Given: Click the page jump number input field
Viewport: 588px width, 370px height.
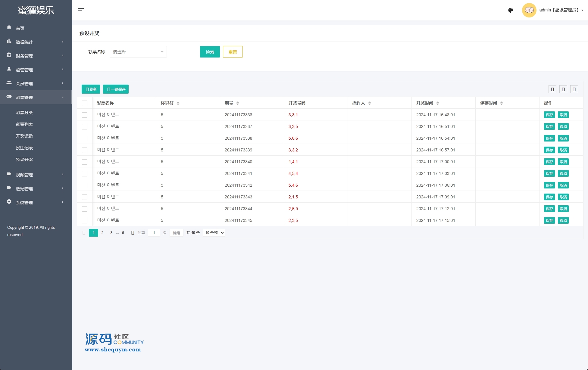Looking at the screenshot, I should [x=154, y=233].
